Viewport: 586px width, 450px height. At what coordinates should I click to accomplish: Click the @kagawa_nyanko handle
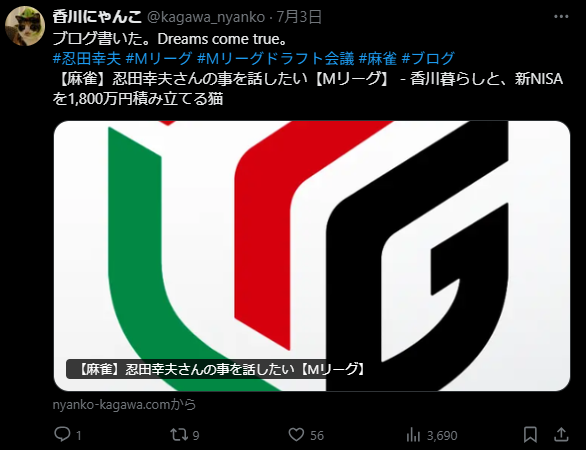tap(206, 17)
